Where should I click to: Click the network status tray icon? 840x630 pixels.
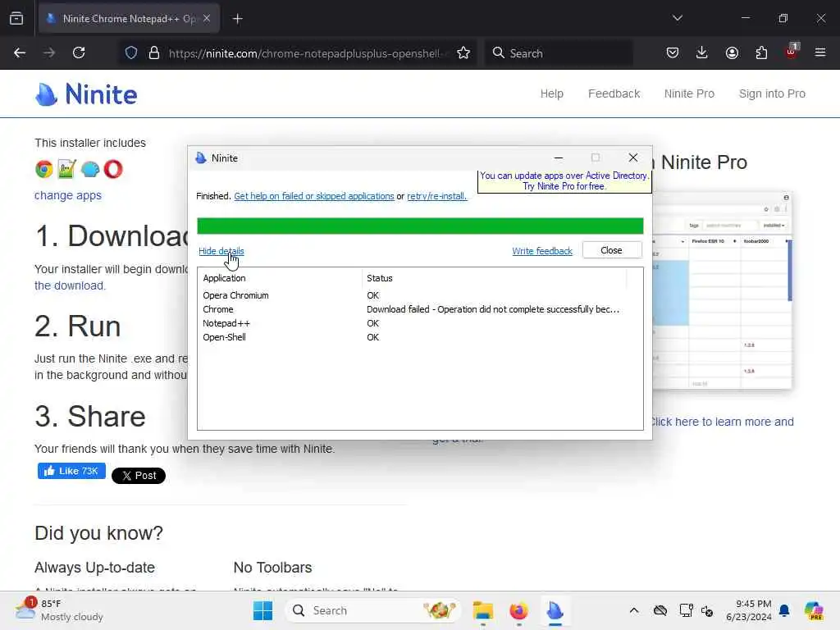[x=687, y=610]
